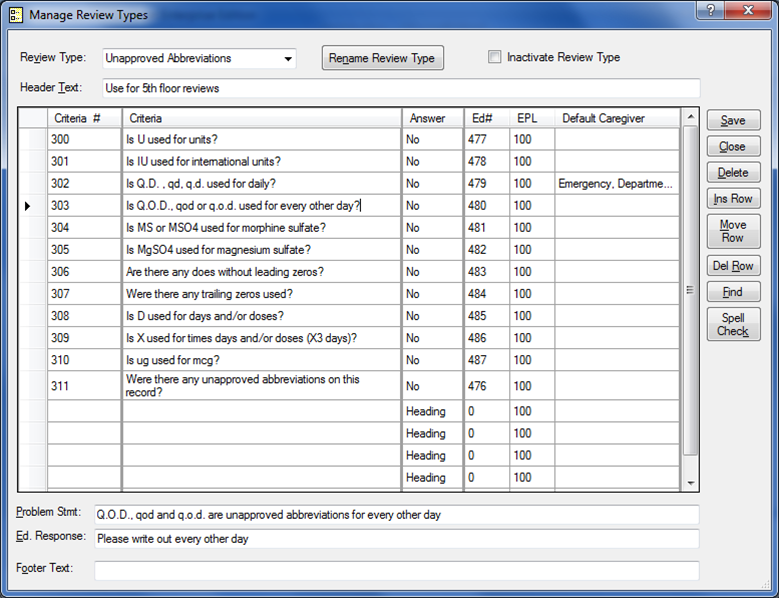Image resolution: width=779 pixels, height=598 pixels.
Task: Click the Answer 'No' cell in row 301
Action: [x=432, y=161]
